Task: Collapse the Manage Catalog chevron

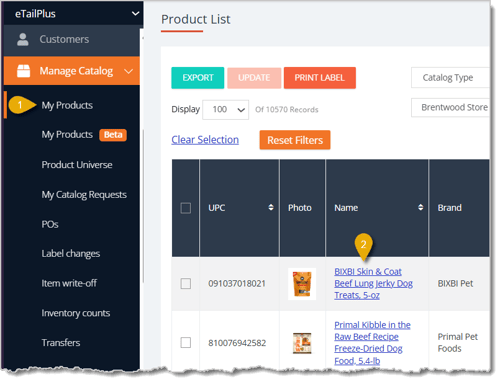Action: [129, 71]
